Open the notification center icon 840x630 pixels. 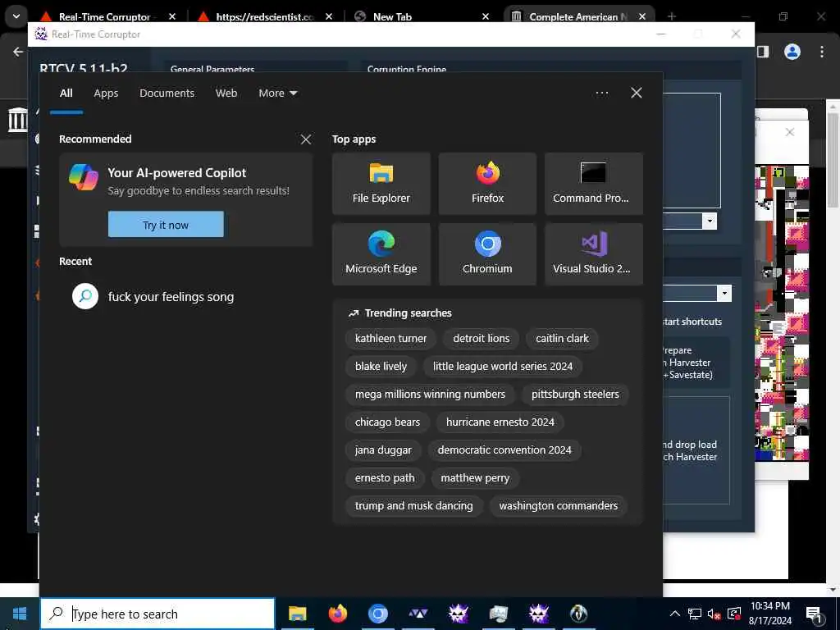coord(814,614)
